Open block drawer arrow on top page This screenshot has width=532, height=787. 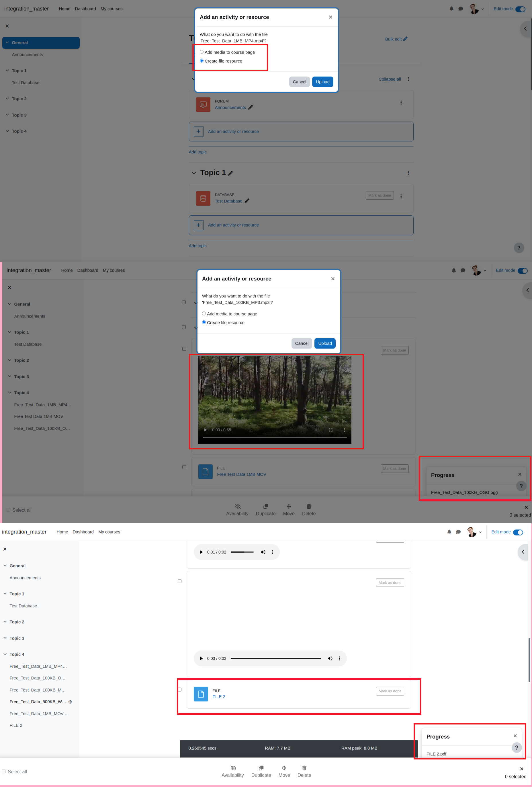coord(525,29)
